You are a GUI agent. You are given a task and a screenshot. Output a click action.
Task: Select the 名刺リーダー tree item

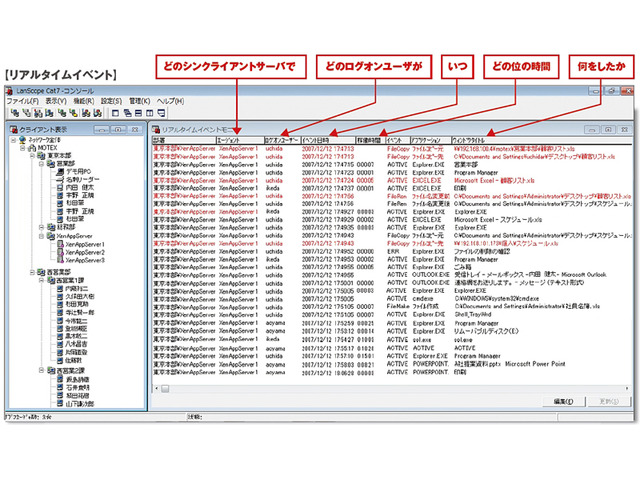(x=82, y=180)
